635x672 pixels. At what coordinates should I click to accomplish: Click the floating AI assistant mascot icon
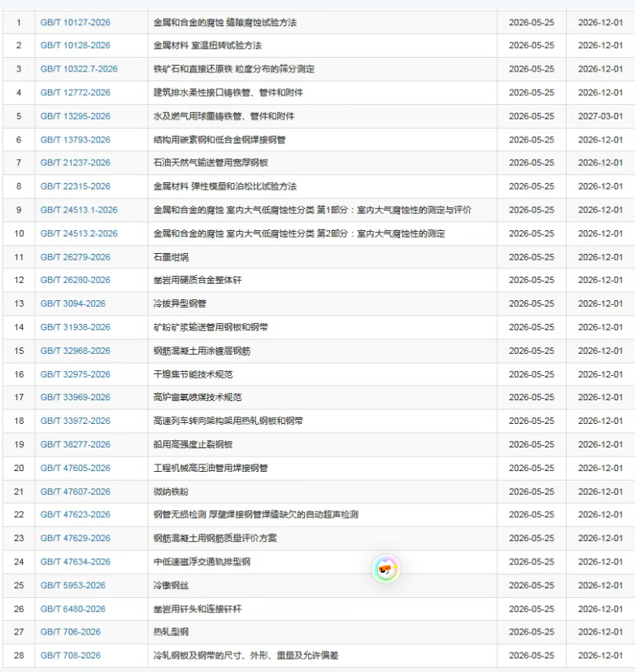pos(386,569)
